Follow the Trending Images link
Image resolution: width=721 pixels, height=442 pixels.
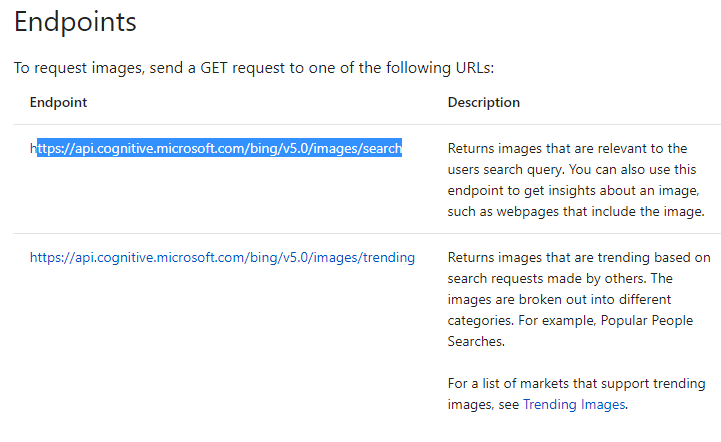[x=574, y=404]
